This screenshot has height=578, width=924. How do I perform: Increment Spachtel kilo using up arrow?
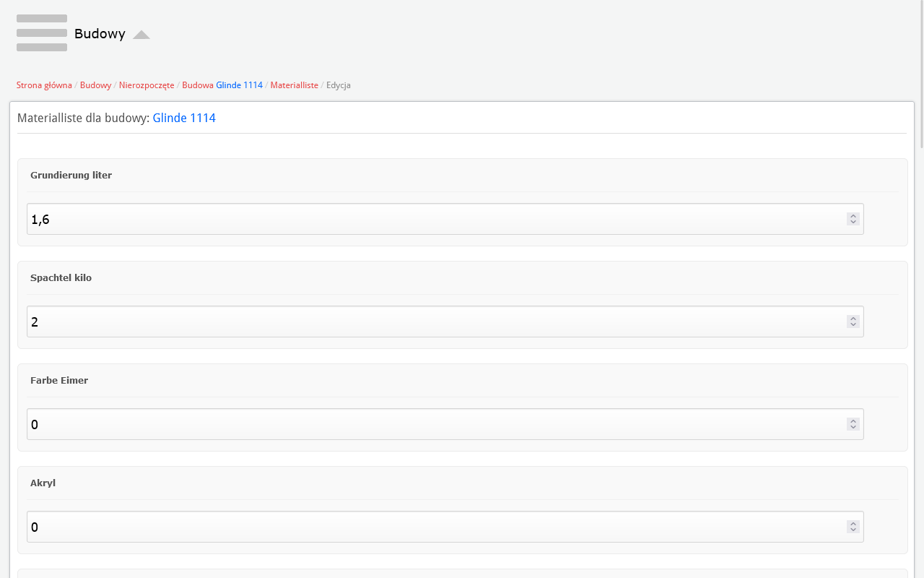(853, 319)
